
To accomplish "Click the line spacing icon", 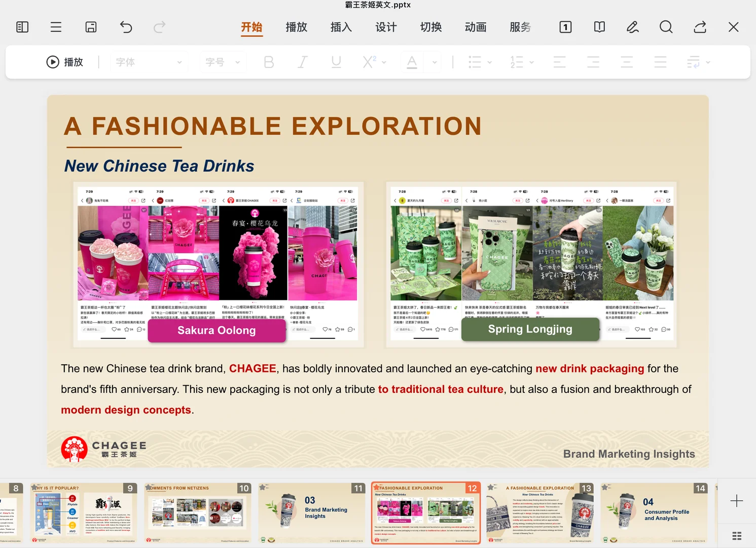I will 694,62.
